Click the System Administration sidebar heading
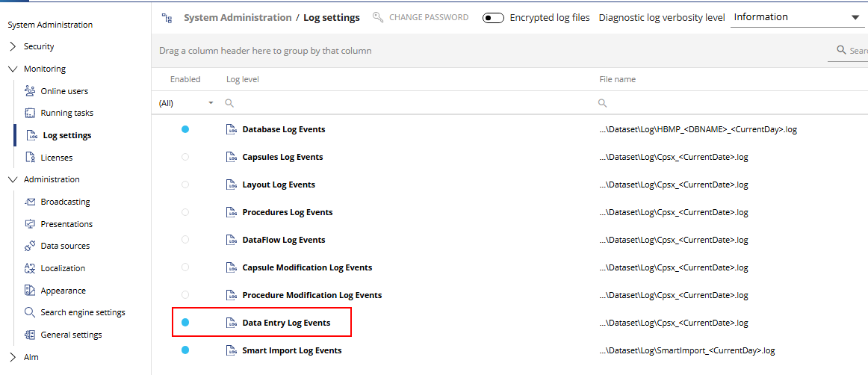868x375 pixels. pyautogui.click(x=50, y=25)
